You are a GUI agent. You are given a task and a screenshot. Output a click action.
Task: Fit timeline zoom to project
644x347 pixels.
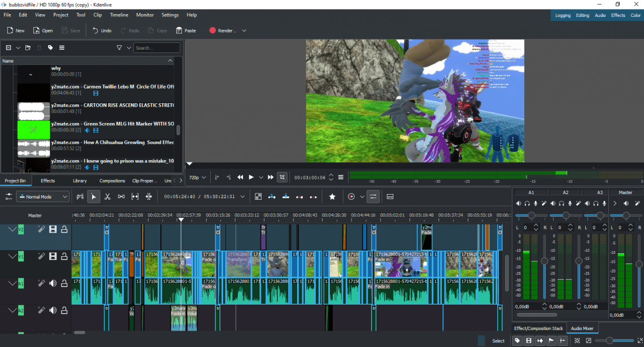pos(639,341)
